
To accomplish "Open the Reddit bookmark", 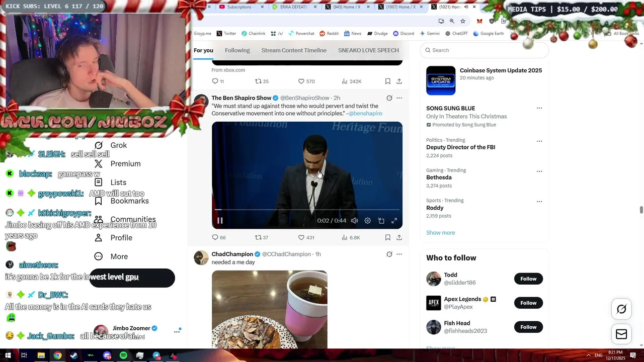I will 329,34.
